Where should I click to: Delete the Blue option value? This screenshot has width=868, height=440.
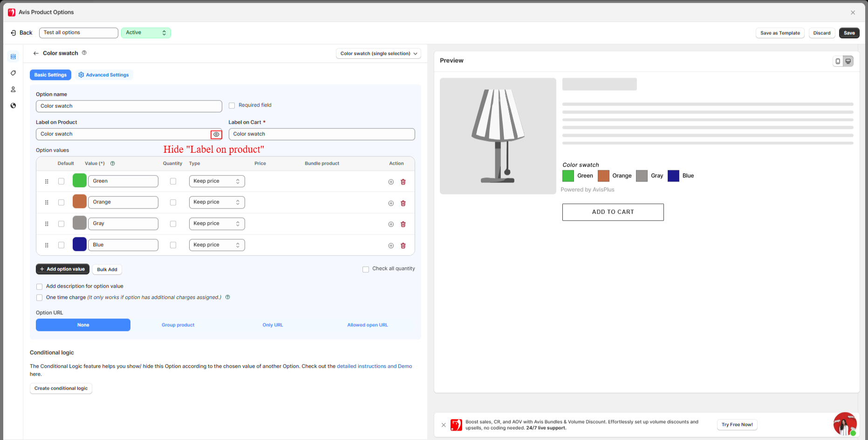[403, 245]
